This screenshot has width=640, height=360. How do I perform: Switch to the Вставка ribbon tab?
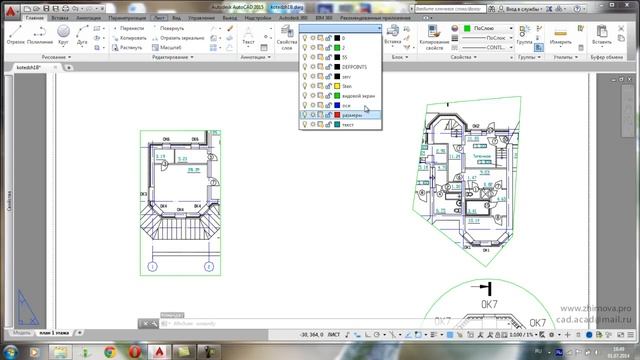(60, 18)
